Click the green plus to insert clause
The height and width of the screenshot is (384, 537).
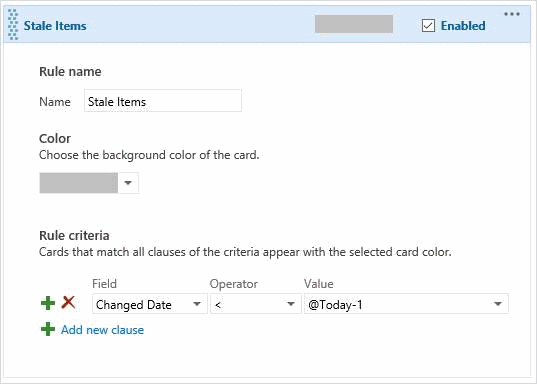[x=48, y=304]
